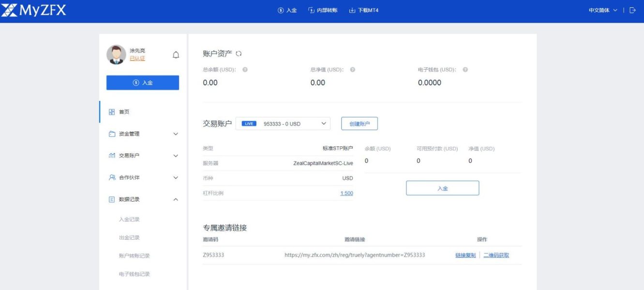Click 二维码获取 get QR code link
The height and width of the screenshot is (290, 644).
coord(496,255)
